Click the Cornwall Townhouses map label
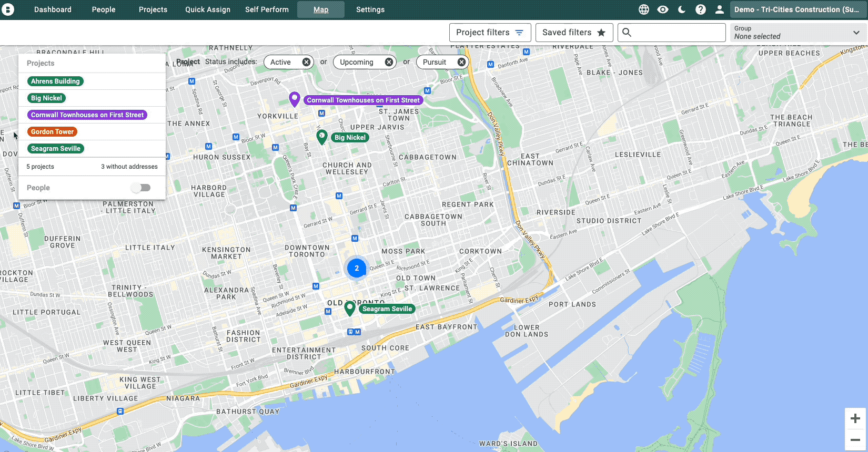This screenshot has height=452, width=868. (x=363, y=100)
